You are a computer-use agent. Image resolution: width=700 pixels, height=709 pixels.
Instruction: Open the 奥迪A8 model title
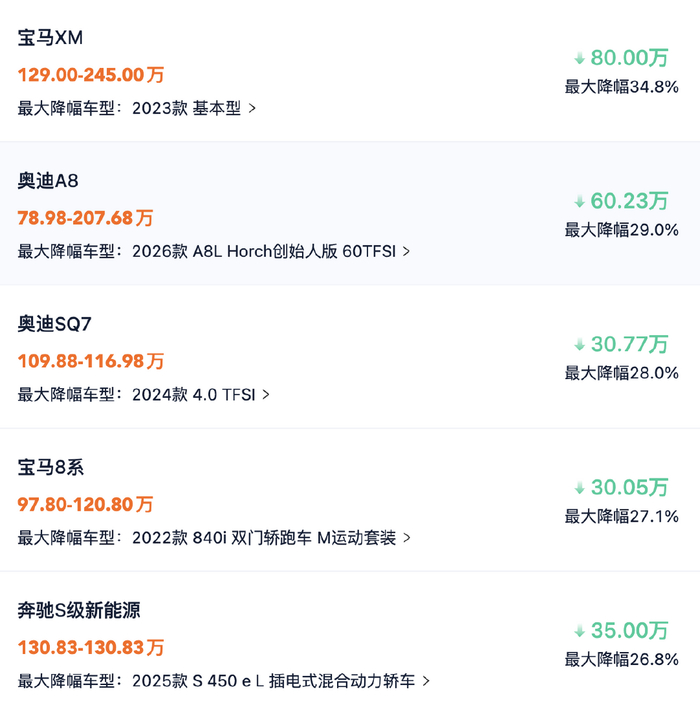[48, 181]
